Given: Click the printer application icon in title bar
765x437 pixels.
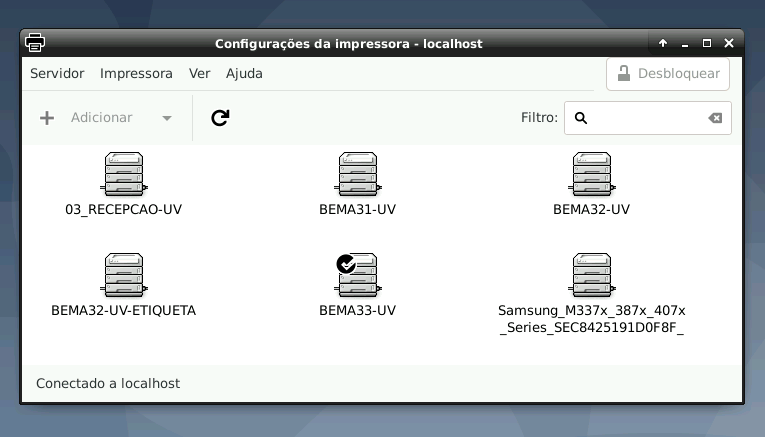Looking at the screenshot, I should click(35, 43).
